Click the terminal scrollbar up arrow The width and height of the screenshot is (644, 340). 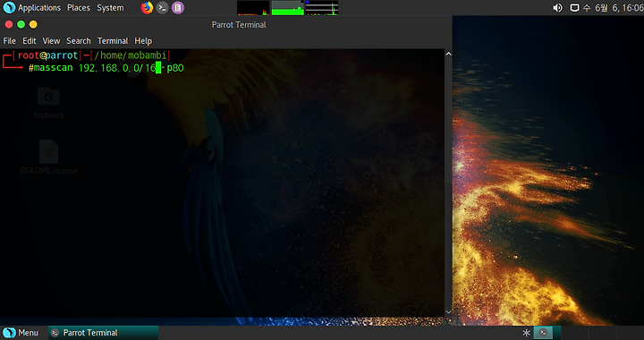pos(448,54)
